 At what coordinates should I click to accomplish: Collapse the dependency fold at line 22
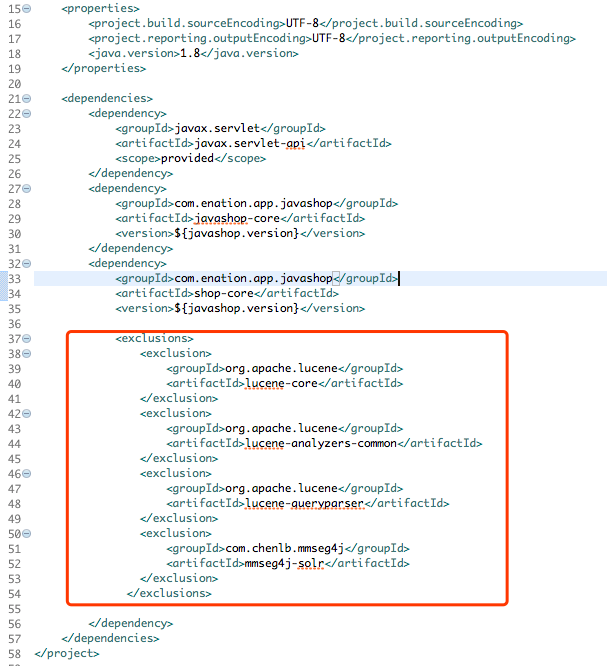pyautogui.click(x=27, y=113)
